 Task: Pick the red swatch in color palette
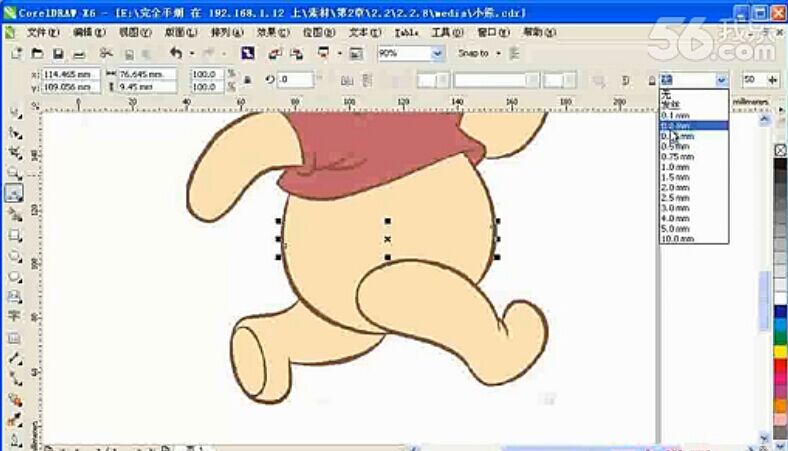(780, 365)
